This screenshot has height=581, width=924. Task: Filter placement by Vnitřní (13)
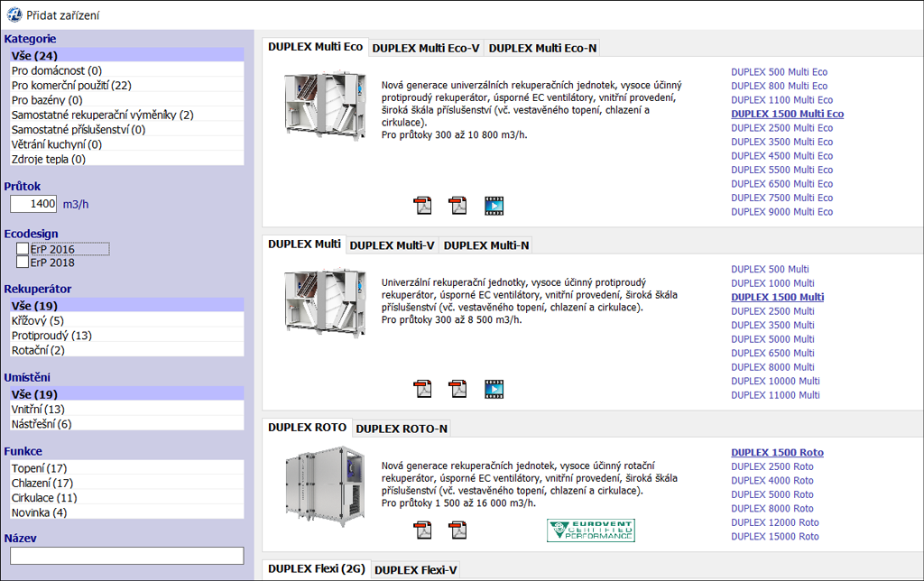126,409
